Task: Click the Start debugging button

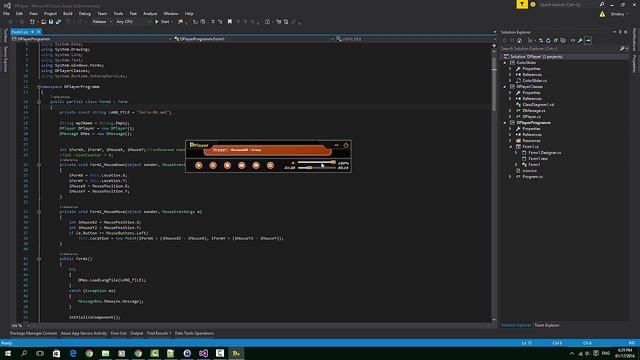Action: point(162,22)
